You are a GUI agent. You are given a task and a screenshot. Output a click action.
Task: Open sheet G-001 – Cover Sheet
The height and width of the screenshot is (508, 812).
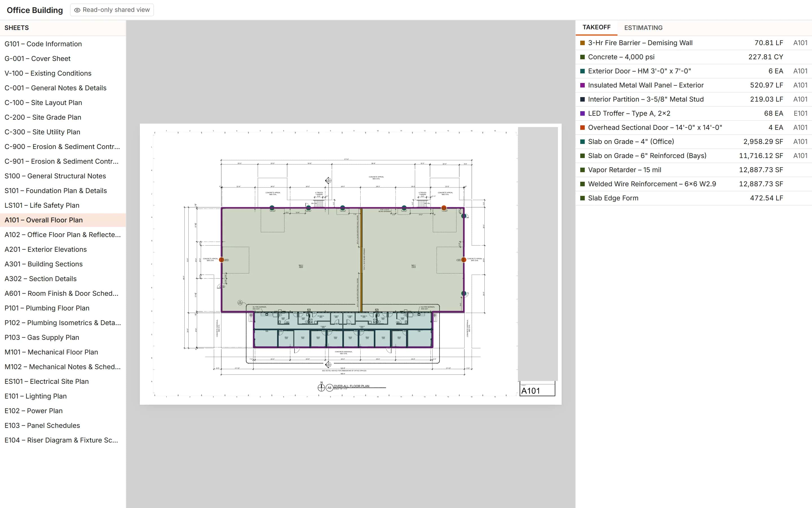63,58
